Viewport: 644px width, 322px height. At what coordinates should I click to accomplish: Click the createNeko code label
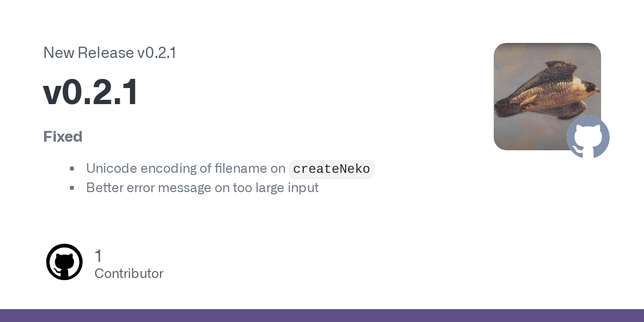[x=332, y=169]
